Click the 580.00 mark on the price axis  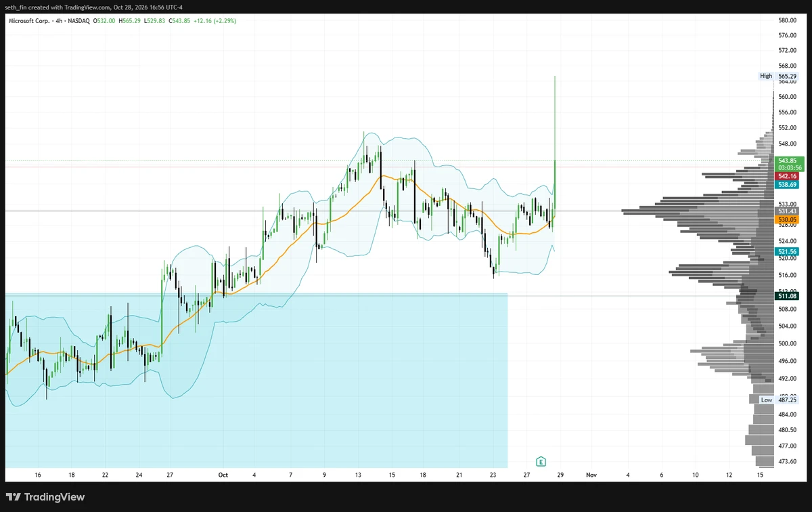[787, 20]
